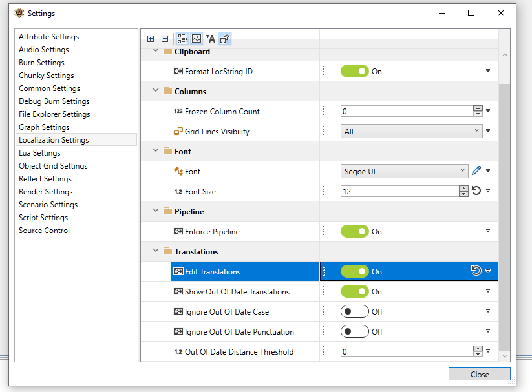This screenshot has height=392, width=532.
Task: Click the Font property's orange type icon
Action: coord(178,171)
